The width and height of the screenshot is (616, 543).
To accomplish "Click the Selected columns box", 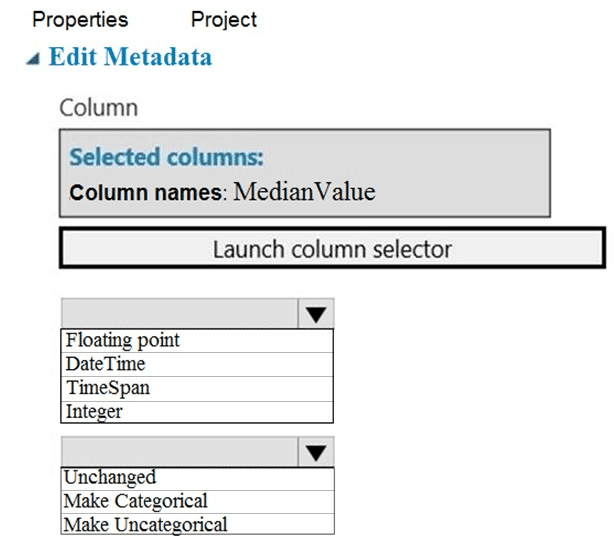I will (x=304, y=173).
